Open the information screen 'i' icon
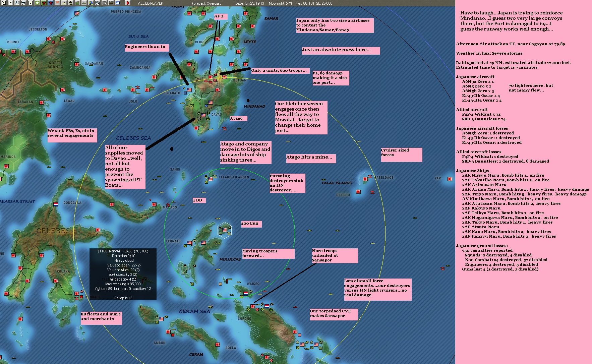592x364 pixels. point(31,3)
